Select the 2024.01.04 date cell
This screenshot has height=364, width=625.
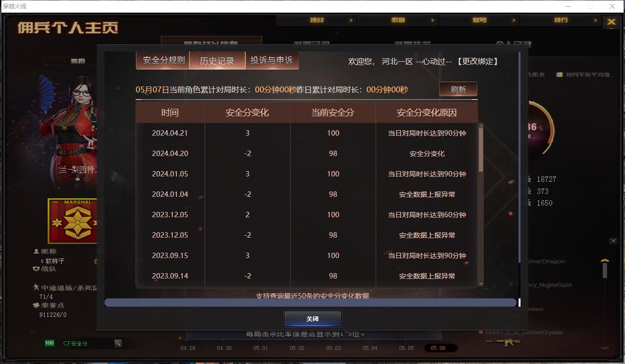pos(170,194)
